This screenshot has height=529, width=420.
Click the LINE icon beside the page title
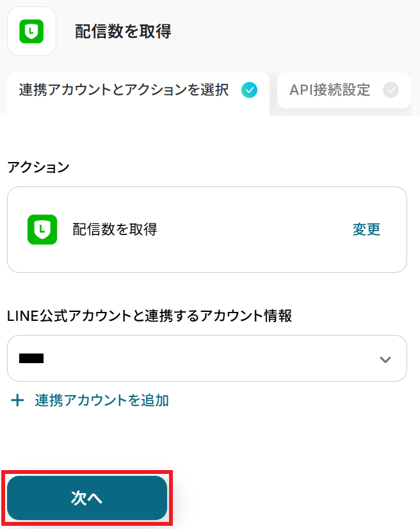point(31,31)
